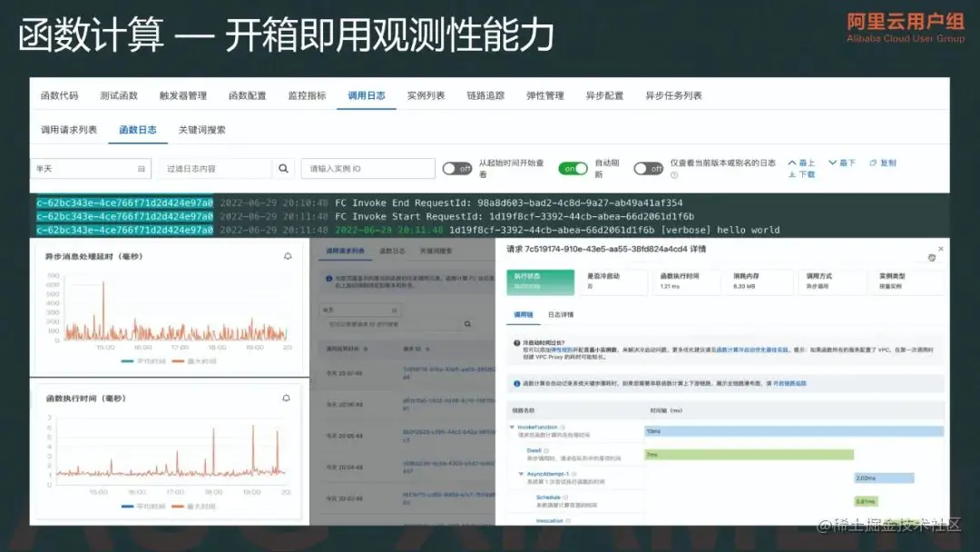Switch to 日志详情 tab in detail panel
This screenshot has height=552, width=980.
tap(561, 314)
